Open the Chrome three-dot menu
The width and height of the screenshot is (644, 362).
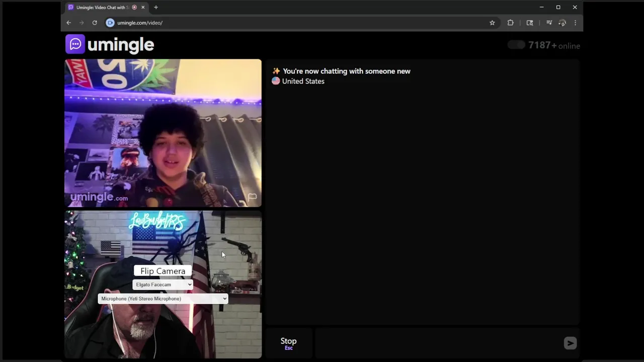pos(575,23)
